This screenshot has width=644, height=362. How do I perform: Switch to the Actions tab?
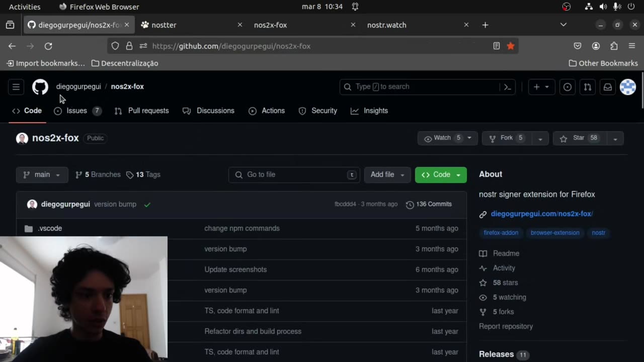[x=267, y=111]
